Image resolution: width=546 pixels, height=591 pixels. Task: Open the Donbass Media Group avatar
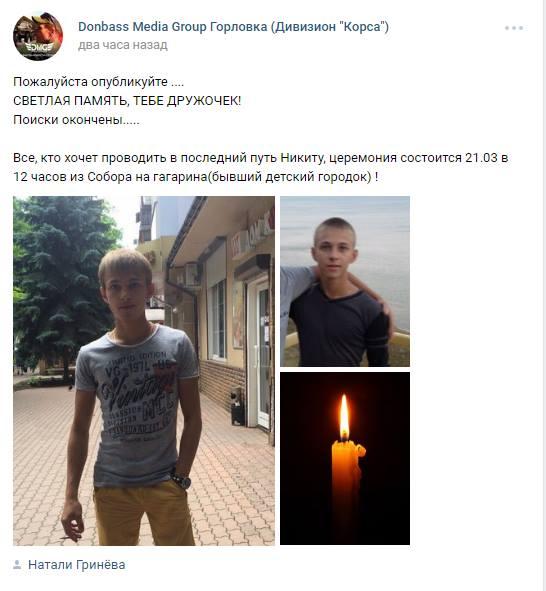[x=38, y=36]
